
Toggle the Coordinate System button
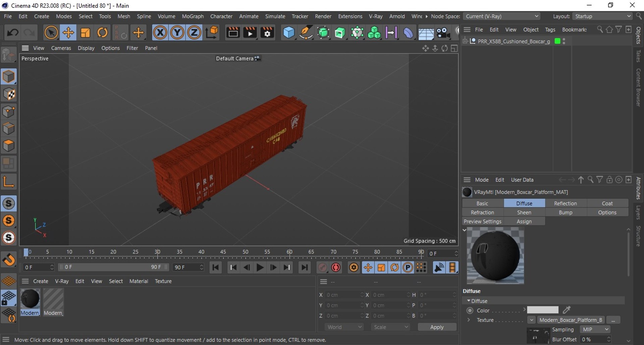212,33
